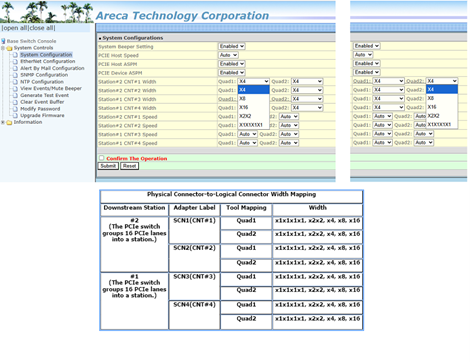Open Station#1 CNT#4 Speed Quad2 dropdown
The width and height of the screenshot is (470, 362).
(x=289, y=143)
